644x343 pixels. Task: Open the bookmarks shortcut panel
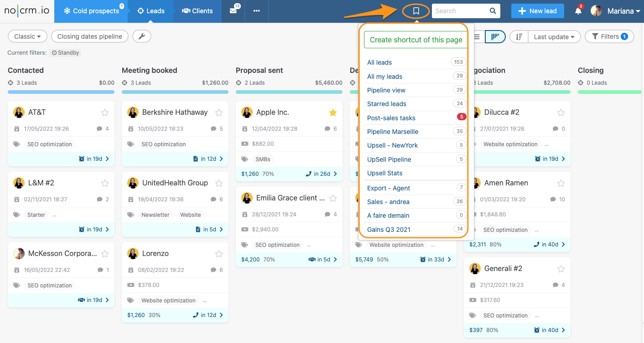(415, 10)
